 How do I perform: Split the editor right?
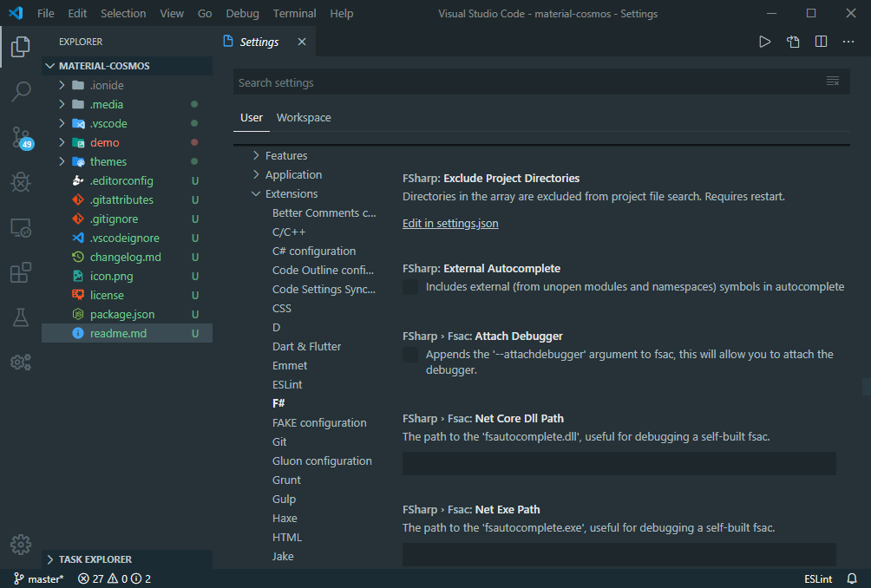[x=821, y=42]
